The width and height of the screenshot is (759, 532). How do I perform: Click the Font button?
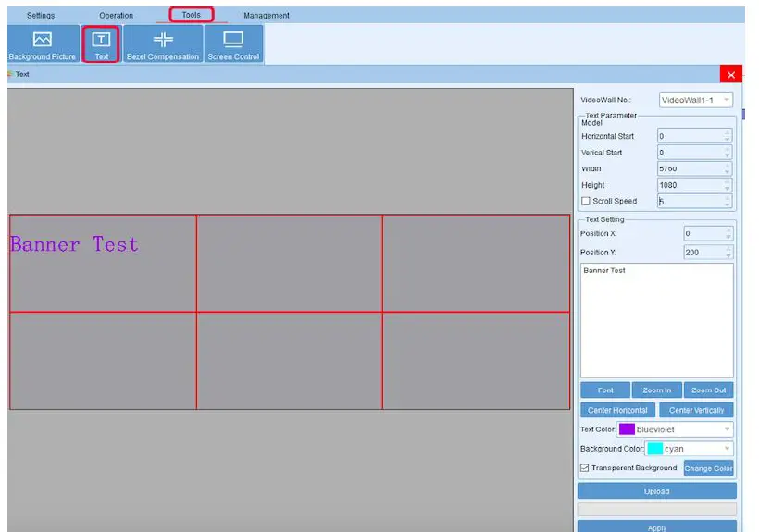(605, 390)
